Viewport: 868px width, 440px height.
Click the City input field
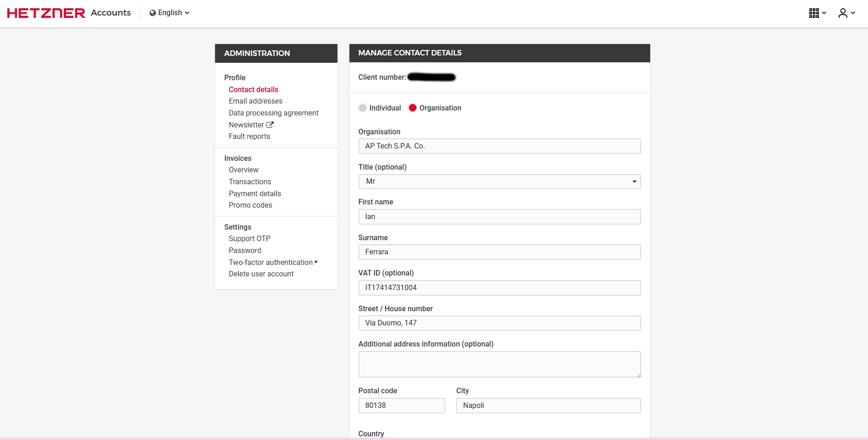(548, 406)
